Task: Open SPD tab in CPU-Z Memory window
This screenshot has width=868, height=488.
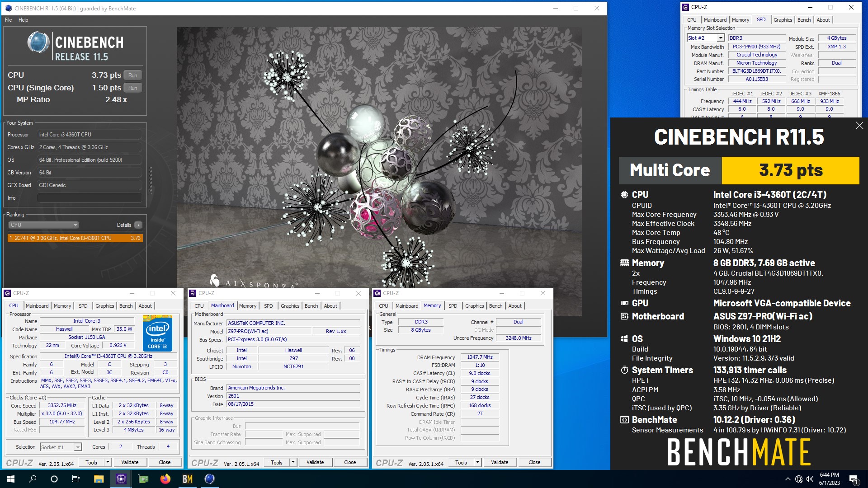Action: (x=453, y=306)
